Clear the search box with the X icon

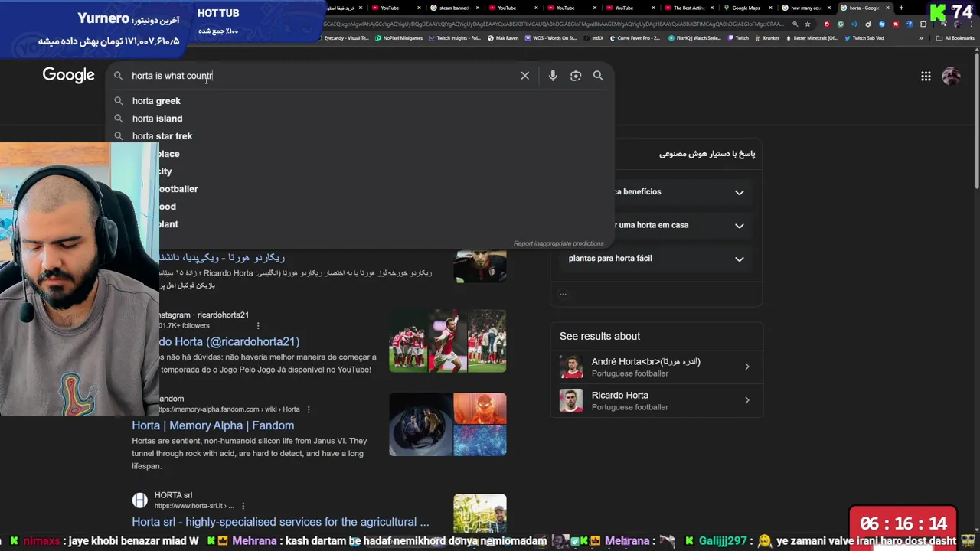pyautogui.click(x=524, y=76)
